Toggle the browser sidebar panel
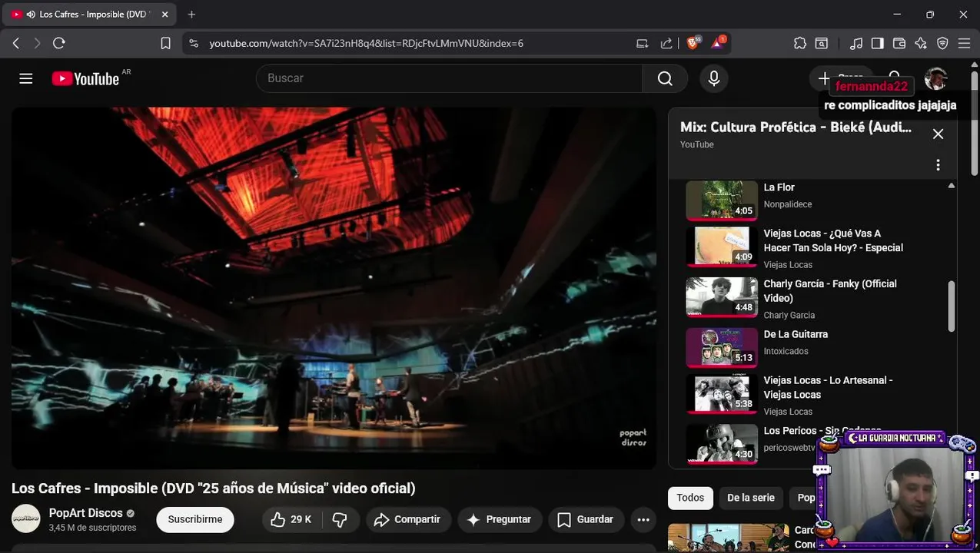The image size is (980, 553). tap(877, 43)
